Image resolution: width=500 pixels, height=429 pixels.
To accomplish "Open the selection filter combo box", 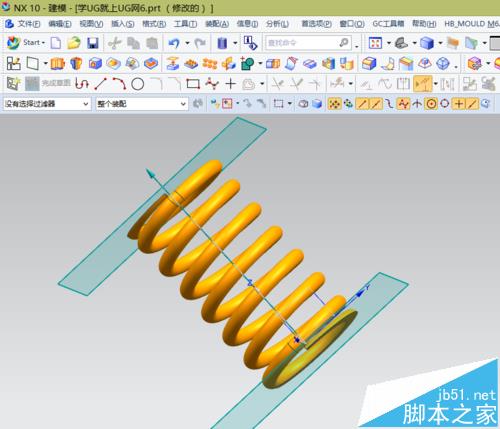I will pos(47,104).
